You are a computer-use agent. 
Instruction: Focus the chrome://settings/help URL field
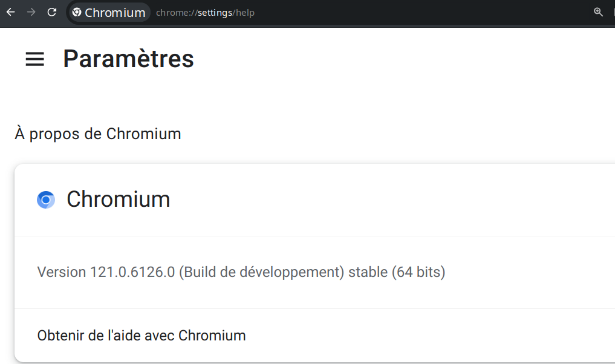pyautogui.click(x=205, y=13)
